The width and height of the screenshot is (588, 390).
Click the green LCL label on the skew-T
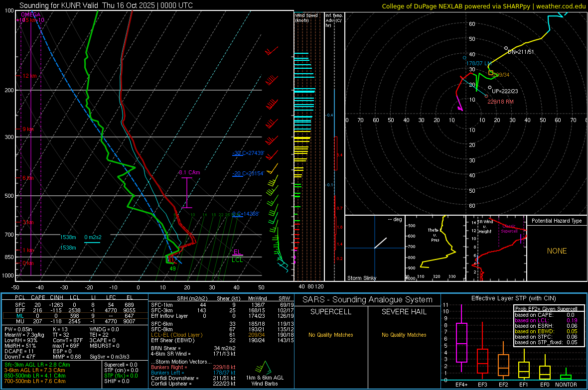click(237, 260)
